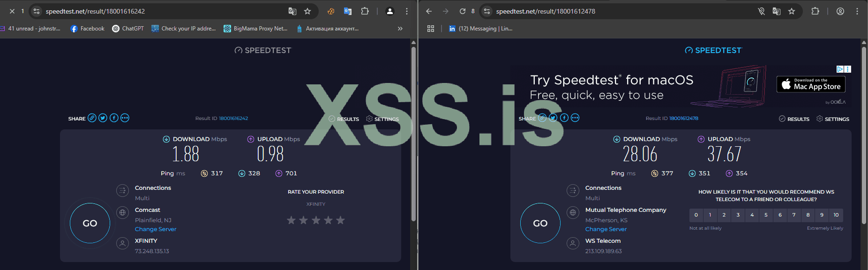Screen dimensions: 868x270
Task: Share result on Twitter in left window
Action: [x=103, y=118]
